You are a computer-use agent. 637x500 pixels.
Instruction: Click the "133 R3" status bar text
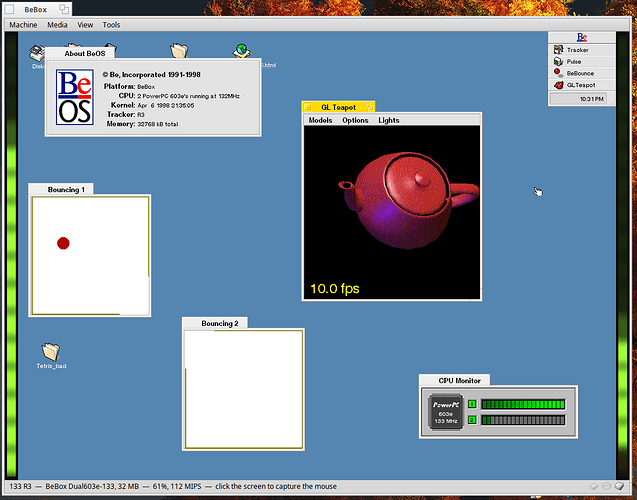pyautogui.click(x=20, y=486)
